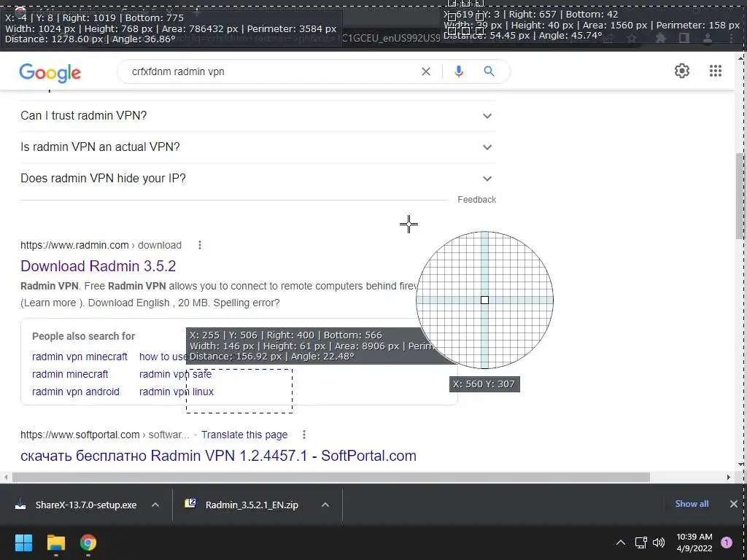Click the Feedback link
The height and width of the screenshot is (560, 747).
coord(477,200)
